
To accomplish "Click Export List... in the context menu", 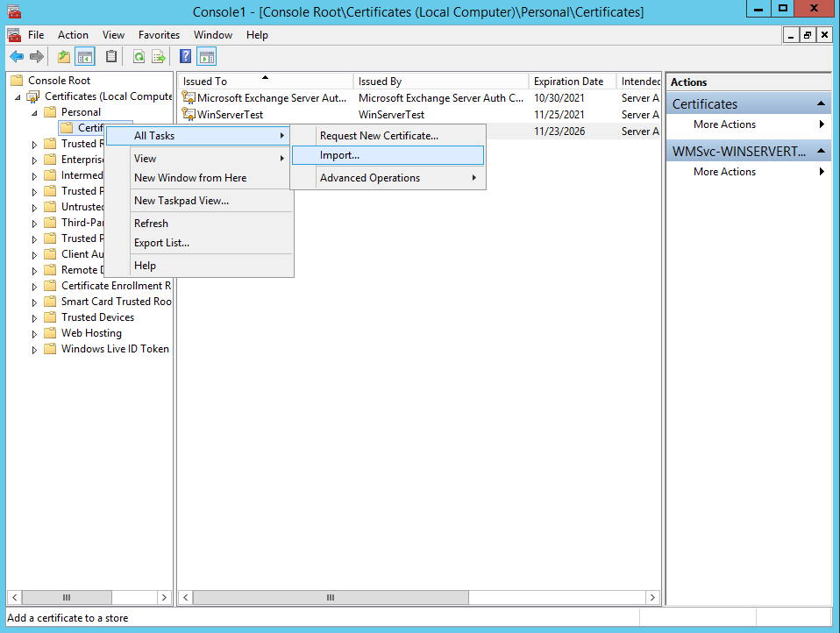I will point(161,243).
